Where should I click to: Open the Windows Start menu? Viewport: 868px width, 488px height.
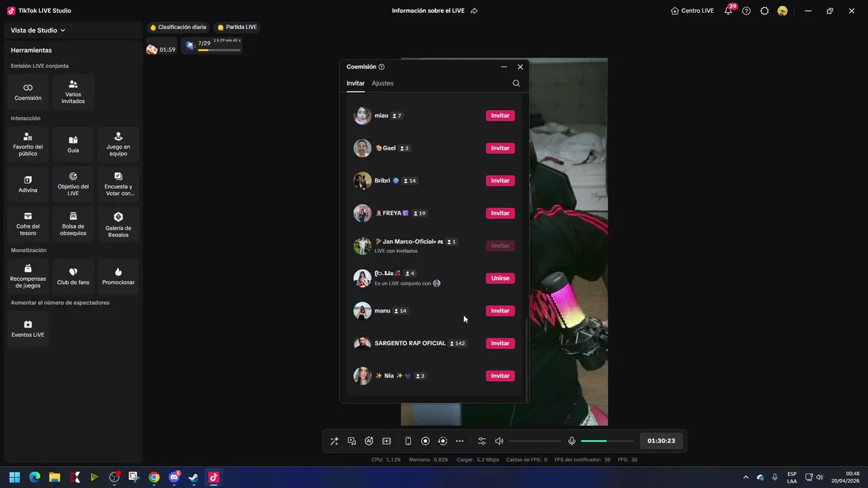14,477
